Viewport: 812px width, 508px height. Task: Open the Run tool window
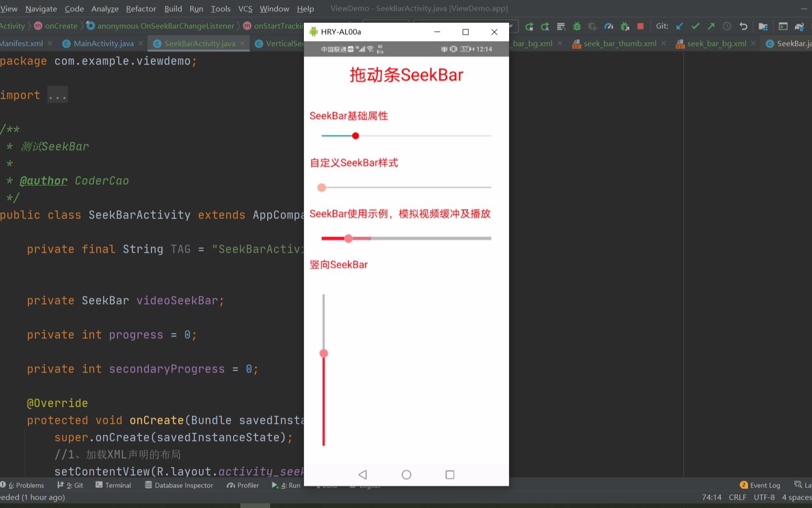[x=286, y=485]
